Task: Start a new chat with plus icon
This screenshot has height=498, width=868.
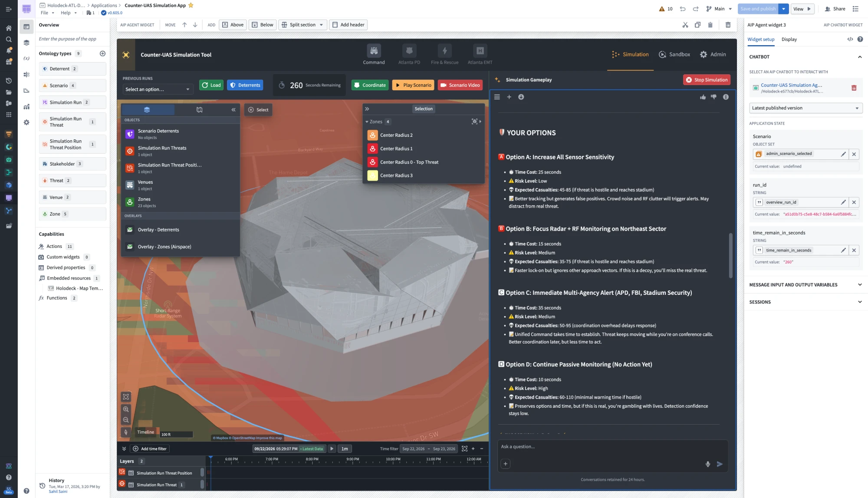Action: (x=509, y=97)
